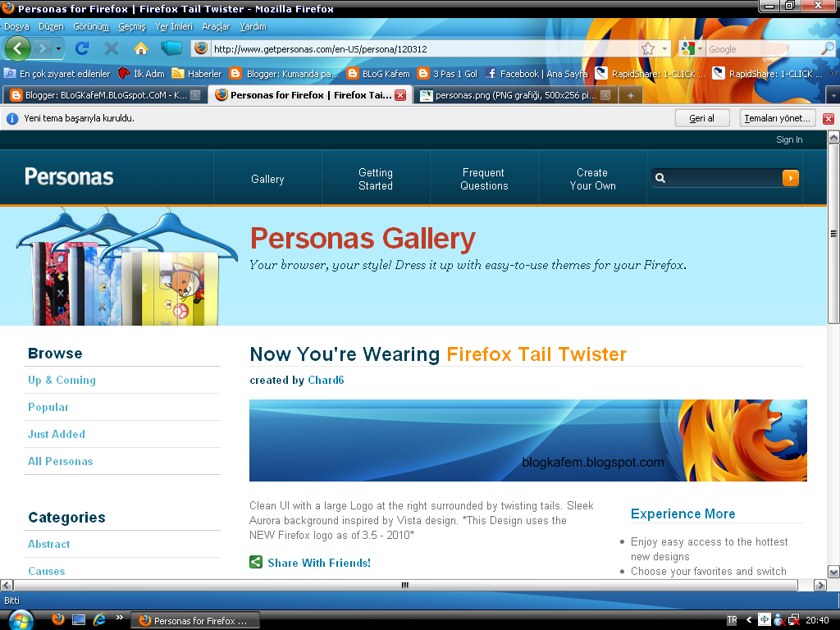Click the Show Desktop quick launch icon
The image size is (840, 630).
79,620
